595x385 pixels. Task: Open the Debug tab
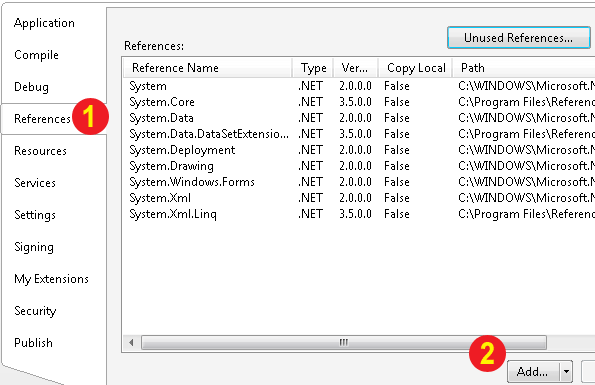click(x=31, y=87)
